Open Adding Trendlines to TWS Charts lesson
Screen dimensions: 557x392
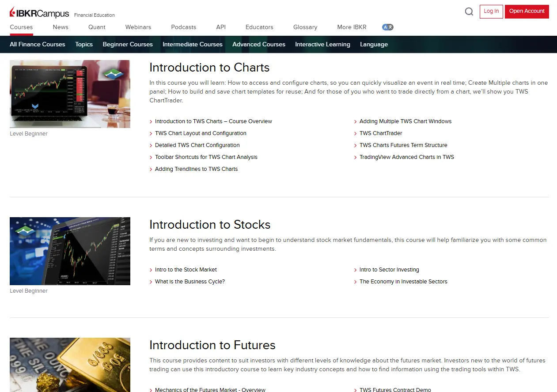pyautogui.click(x=197, y=169)
